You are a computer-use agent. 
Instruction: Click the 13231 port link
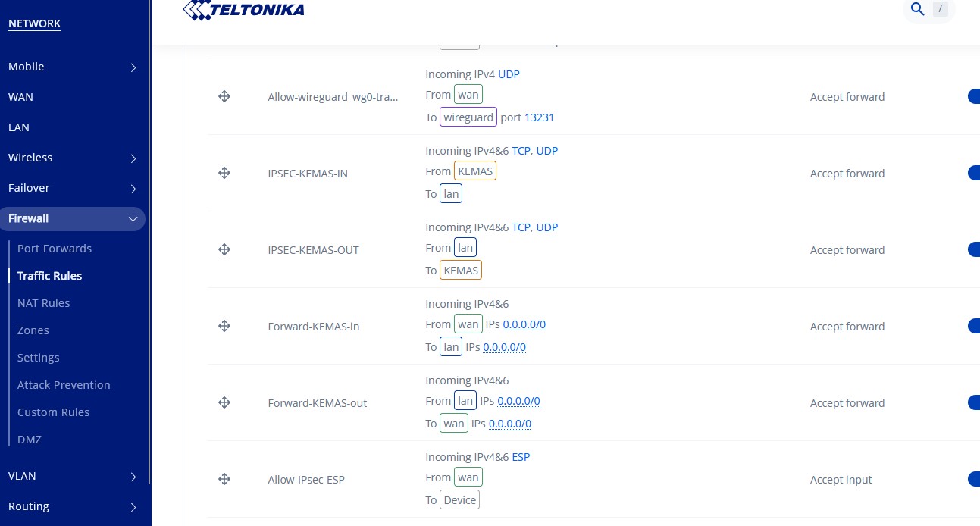[539, 117]
